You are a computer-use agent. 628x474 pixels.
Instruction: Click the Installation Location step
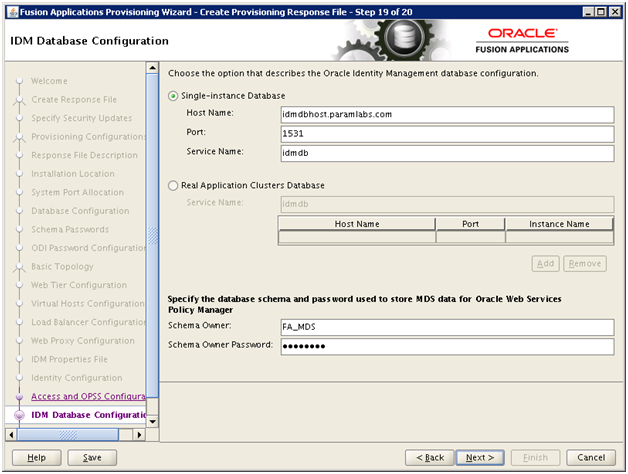pos(73,173)
